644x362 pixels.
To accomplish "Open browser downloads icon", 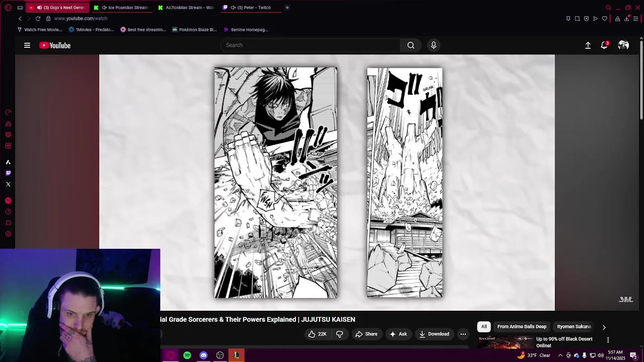I will click(x=626, y=19).
